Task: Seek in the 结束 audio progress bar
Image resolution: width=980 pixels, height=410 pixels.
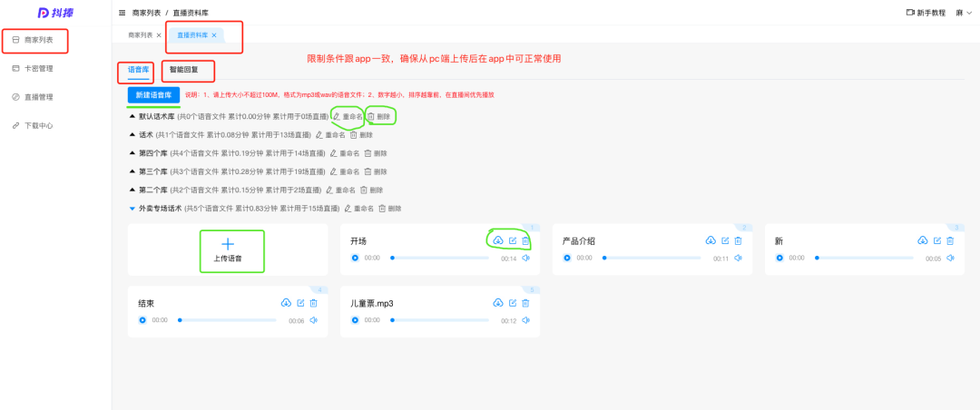Action: tap(228, 320)
